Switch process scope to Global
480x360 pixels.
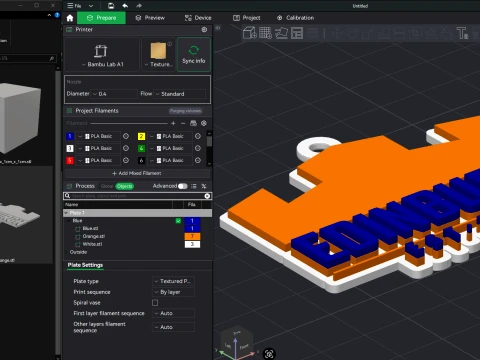coord(107,186)
